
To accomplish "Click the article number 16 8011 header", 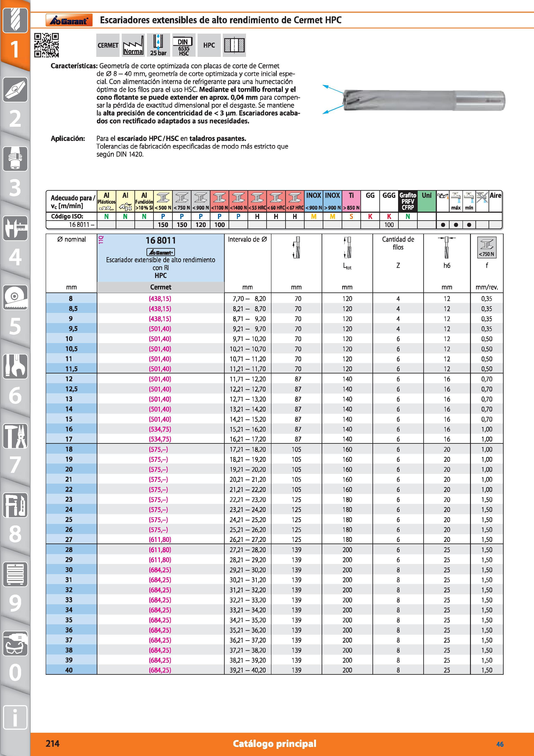I will (x=160, y=240).
